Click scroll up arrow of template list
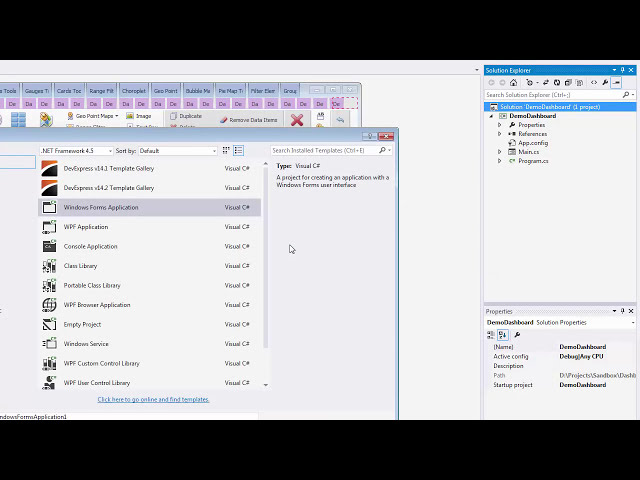The height and width of the screenshot is (480, 640). 266,164
